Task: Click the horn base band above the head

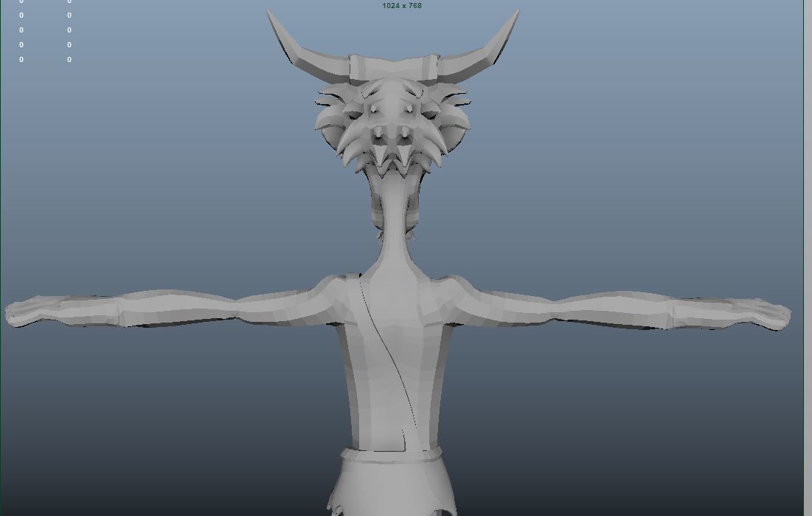Action: [394, 68]
